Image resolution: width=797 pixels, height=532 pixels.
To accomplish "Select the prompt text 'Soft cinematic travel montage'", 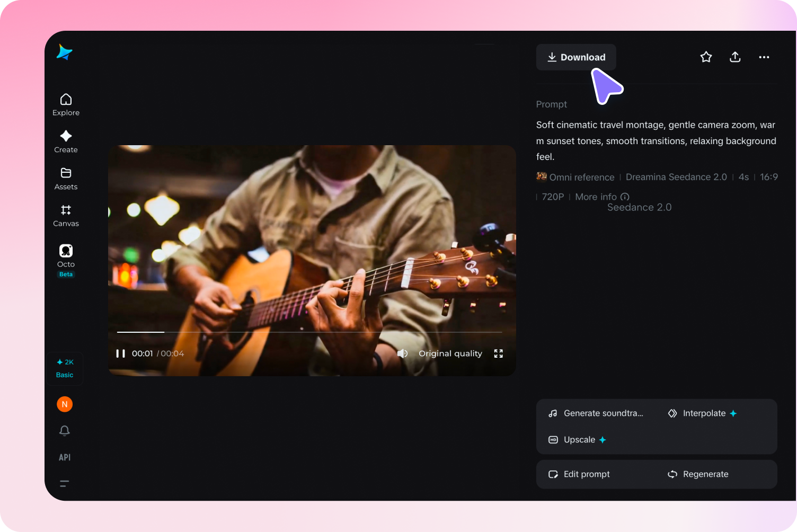I will pyautogui.click(x=601, y=125).
